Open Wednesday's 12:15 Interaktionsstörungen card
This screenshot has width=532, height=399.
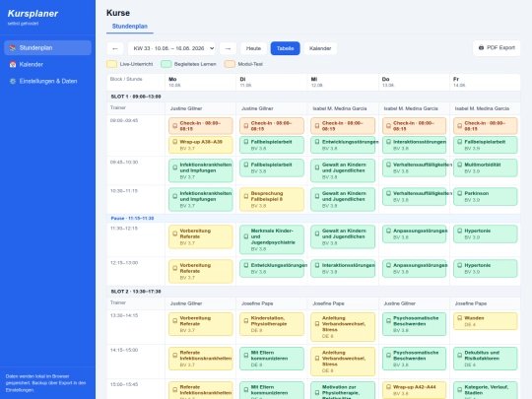343,268
